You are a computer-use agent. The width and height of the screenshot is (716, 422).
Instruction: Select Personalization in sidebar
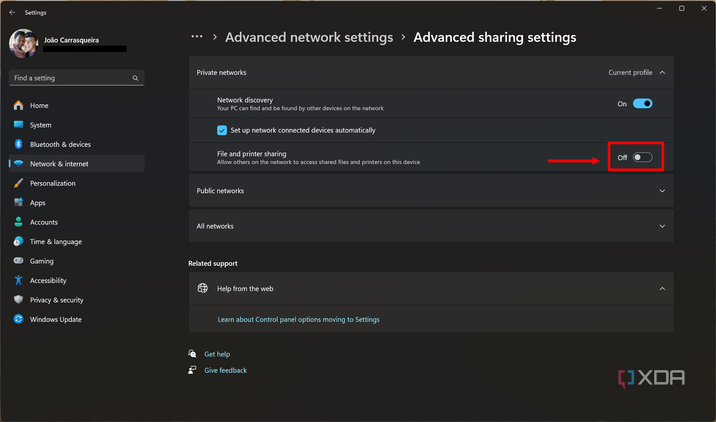point(77,183)
